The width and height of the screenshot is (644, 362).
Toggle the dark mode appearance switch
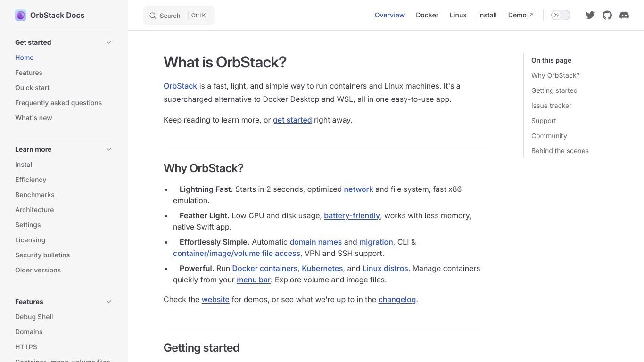[561, 15]
